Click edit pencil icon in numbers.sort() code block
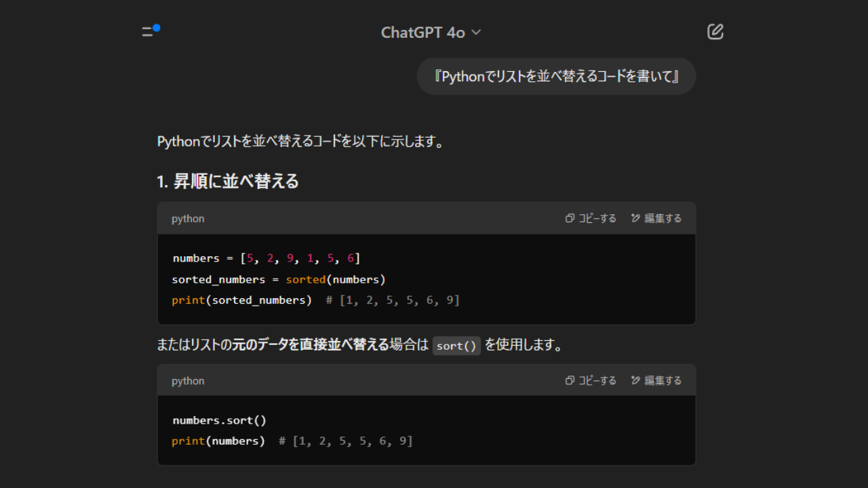The height and width of the screenshot is (488, 868). tap(635, 380)
